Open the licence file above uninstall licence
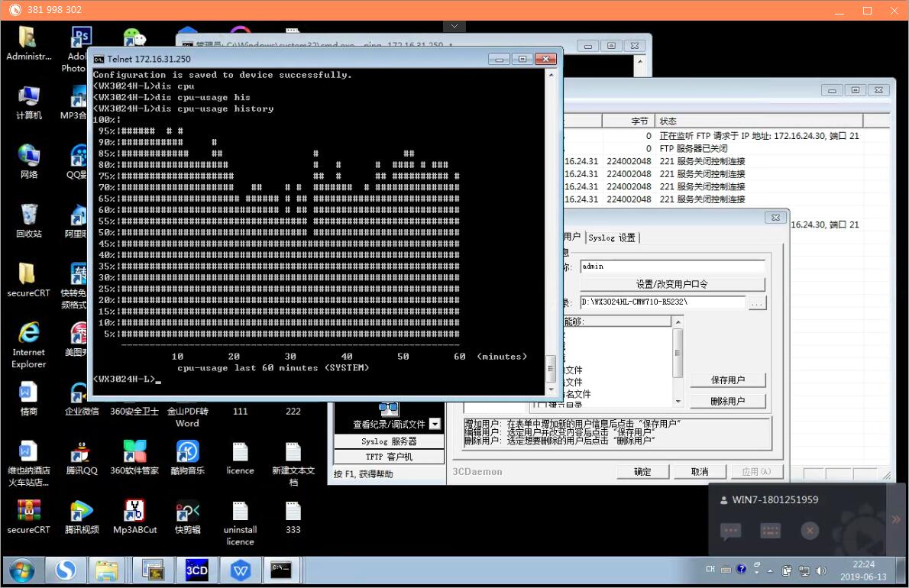This screenshot has height=588, width=909. tap(240, 457)
